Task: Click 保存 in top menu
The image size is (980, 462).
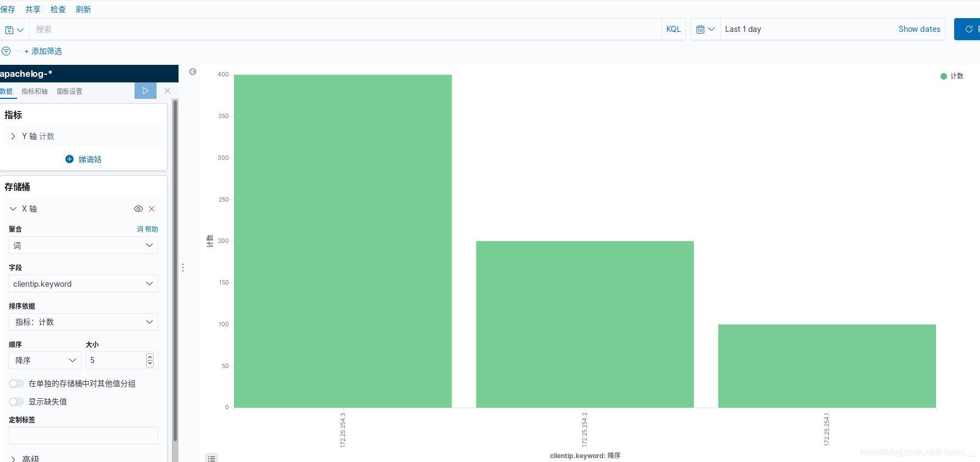Action: tap(8, 9)
